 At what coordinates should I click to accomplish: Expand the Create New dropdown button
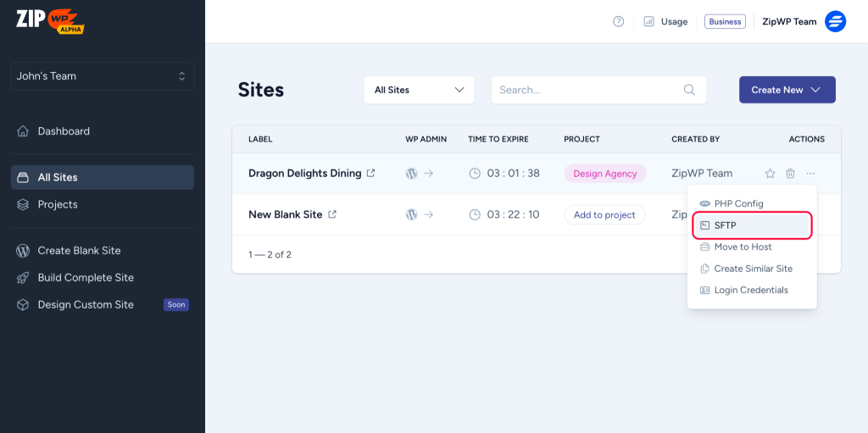[x=787, y=90]
